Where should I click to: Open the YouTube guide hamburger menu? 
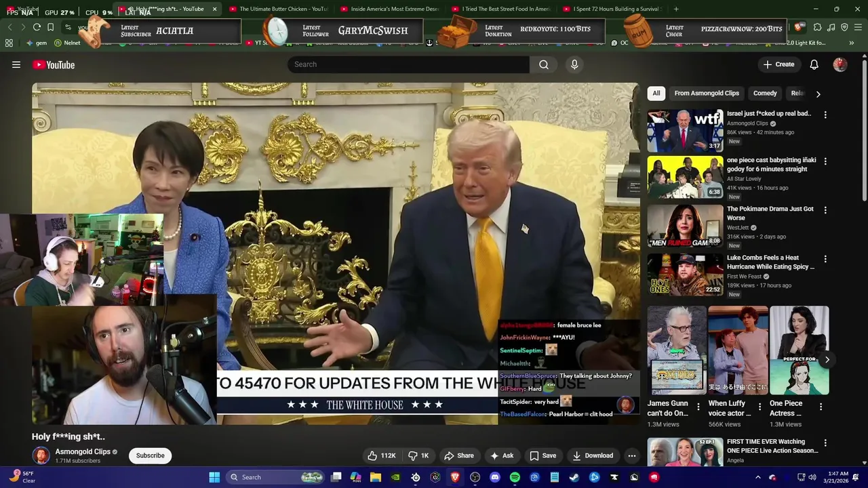coord(16,64)
